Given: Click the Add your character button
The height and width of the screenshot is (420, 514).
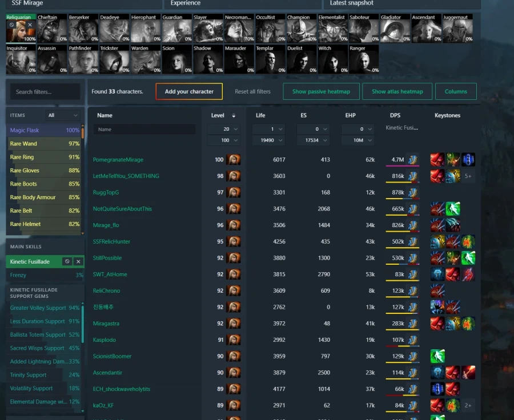Looking at the screenshot, I should click(189, 91).
